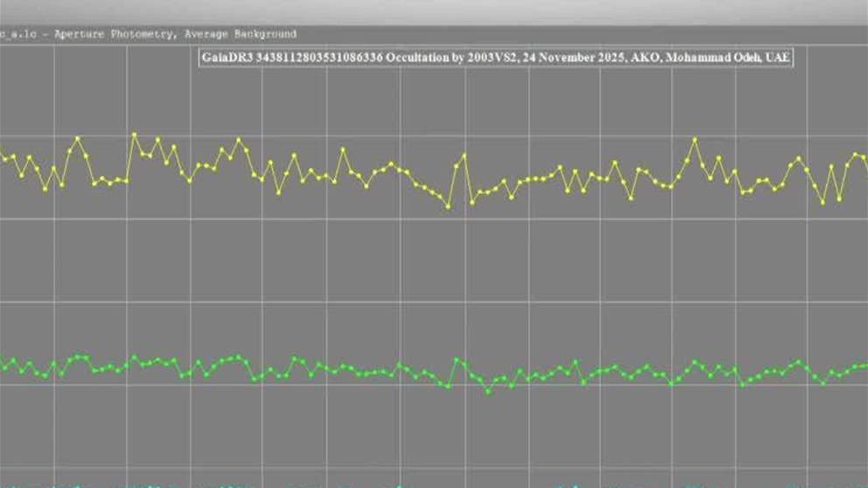This screenshot has height=488, width=868.
Task: Select the last yellow point at right edge
Action: tap(864, 157)
